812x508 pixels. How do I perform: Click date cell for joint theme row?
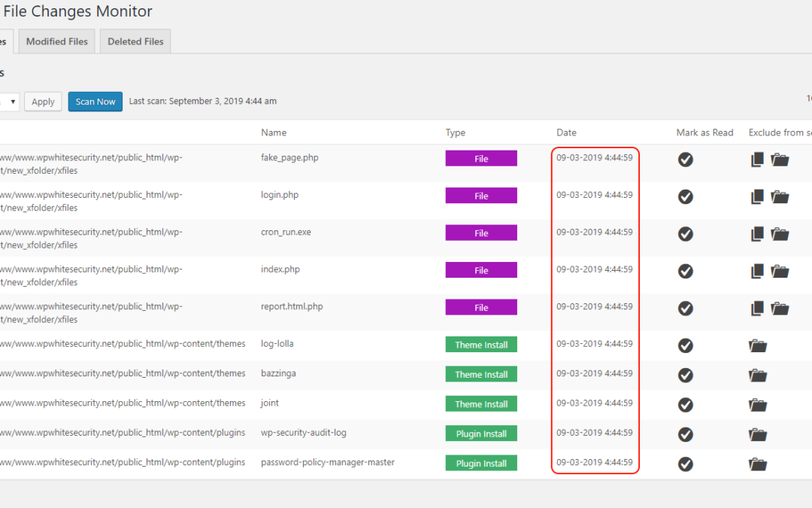[595, 403]
